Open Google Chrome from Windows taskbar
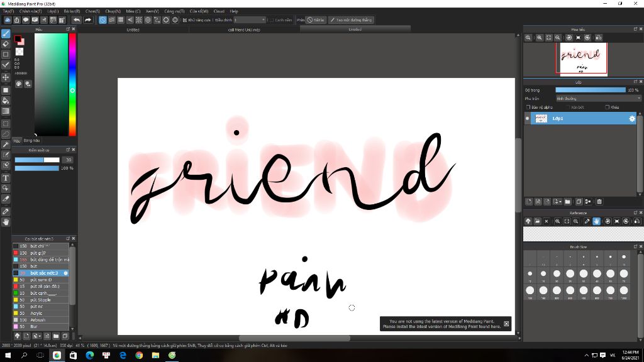 point(139,356)
